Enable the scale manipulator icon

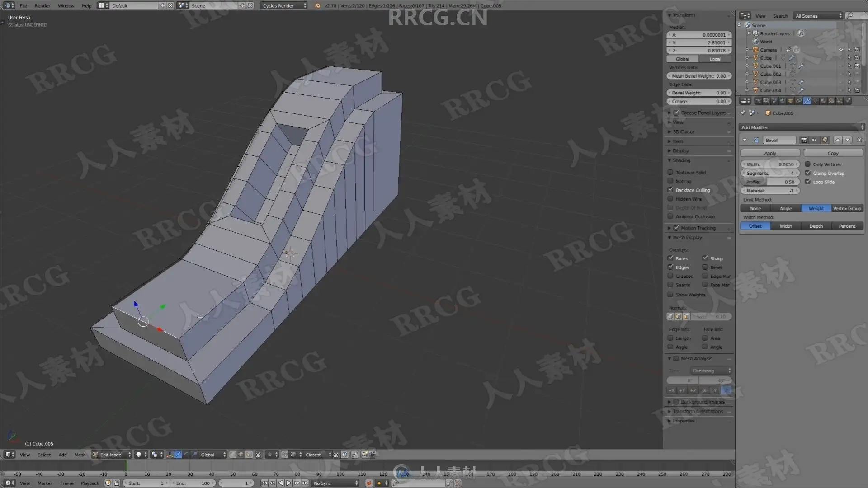point(194,455)
